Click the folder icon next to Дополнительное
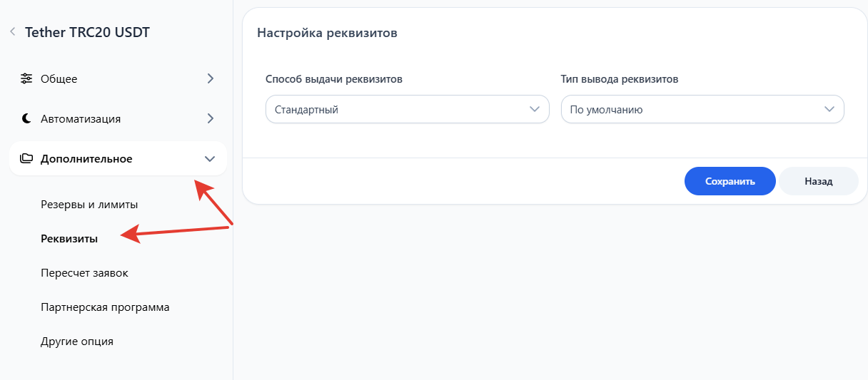Image resolution: width=868 pixels, height=380 pixels. (26, 159)
